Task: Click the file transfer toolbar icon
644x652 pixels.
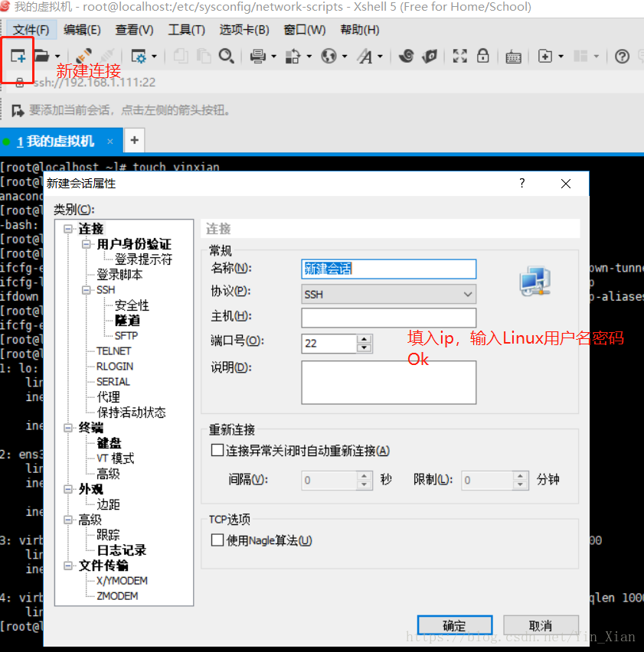Action: 293,56
